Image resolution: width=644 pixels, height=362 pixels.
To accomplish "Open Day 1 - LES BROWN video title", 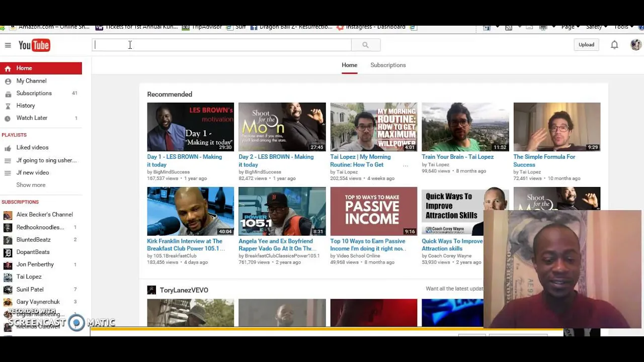I will click(x=184, y=161).
